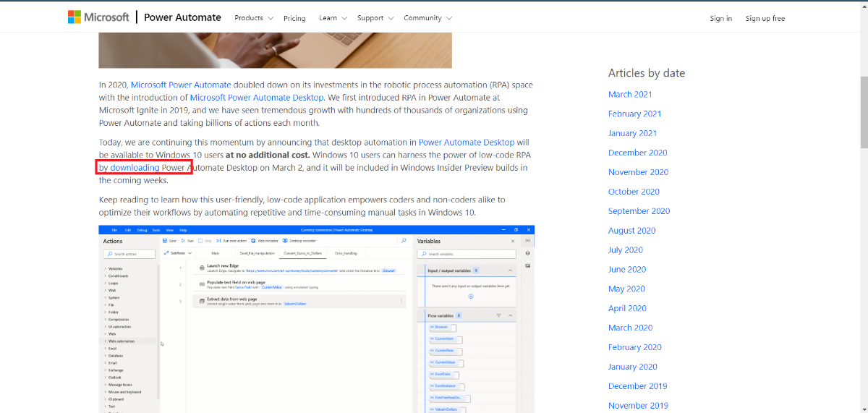
Task: Expand the Products menu
Action: (254, 18)
